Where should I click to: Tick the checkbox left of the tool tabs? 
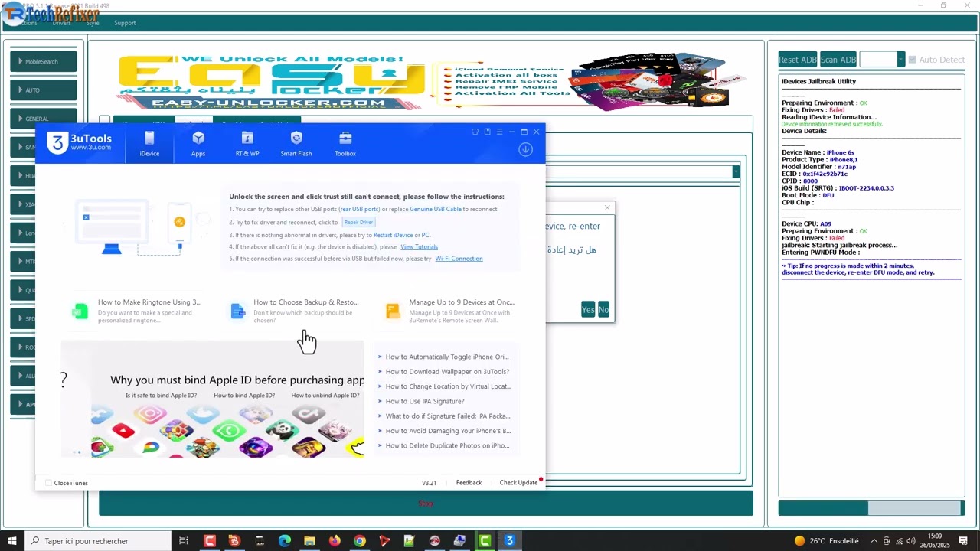coord(105,121)
